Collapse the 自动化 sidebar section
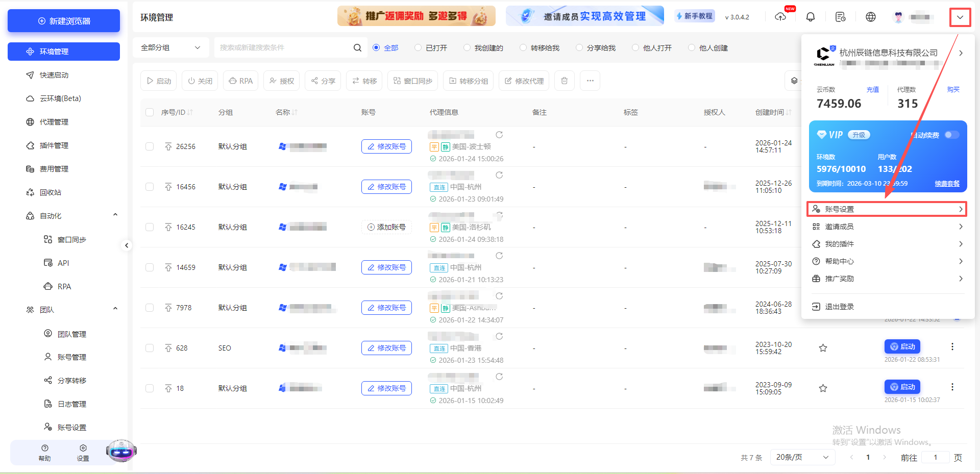The image size is (980, 474). [115, 214]
